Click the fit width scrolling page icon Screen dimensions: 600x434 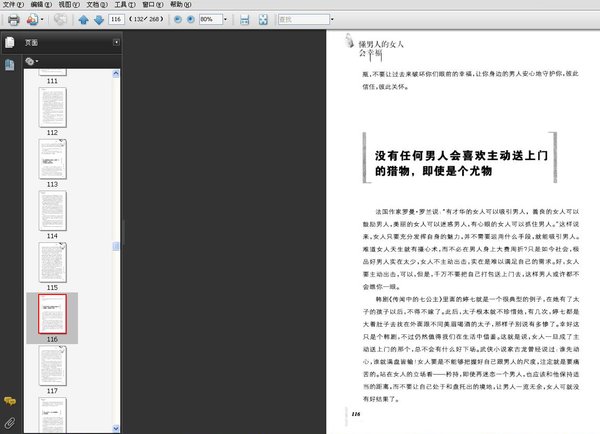pyautogui.click(x=245, y=19)
